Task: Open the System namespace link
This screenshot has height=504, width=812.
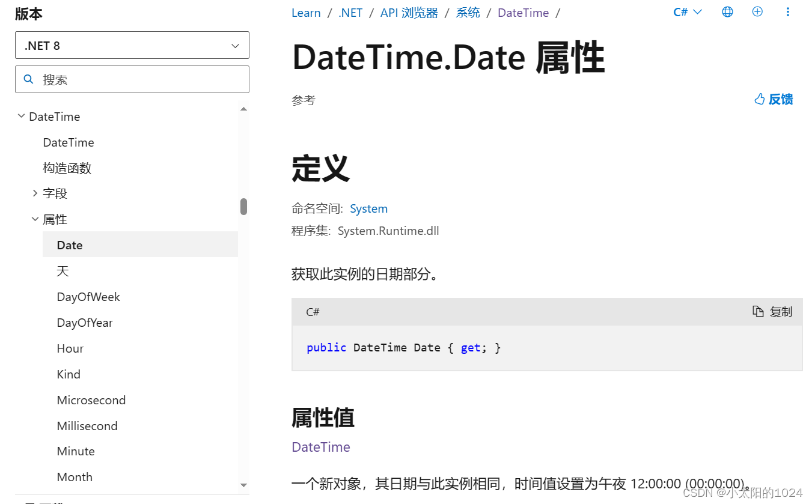Action: coord(368,208)
